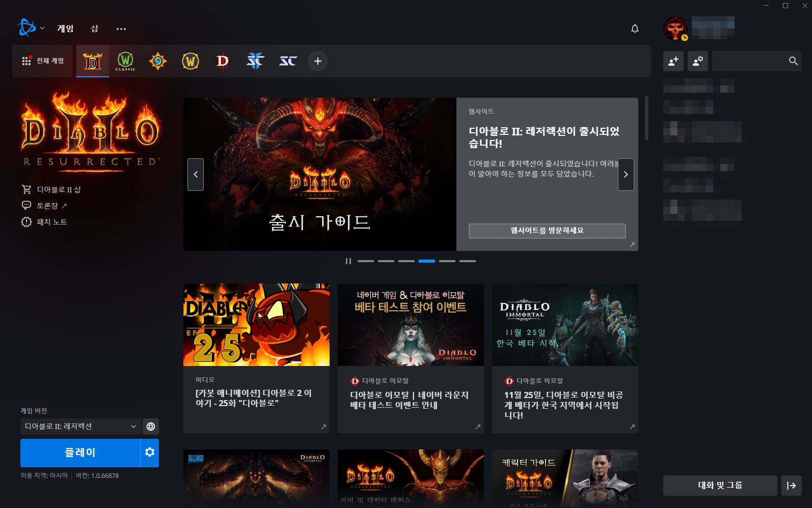Select the Diablo II Resurrected game icon
The image size is (812, 508).
coord(93,61)
